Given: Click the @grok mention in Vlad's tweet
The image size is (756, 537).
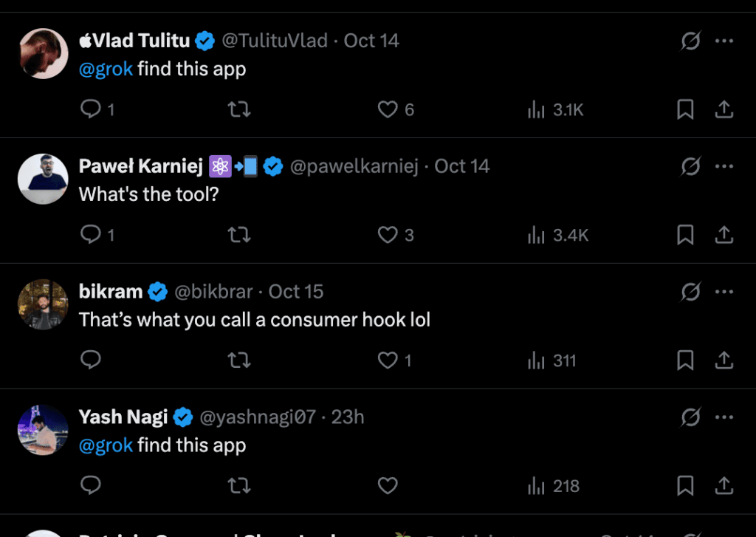Looking at the screenshot, I should pyautogui.click(x=106, y=69).
